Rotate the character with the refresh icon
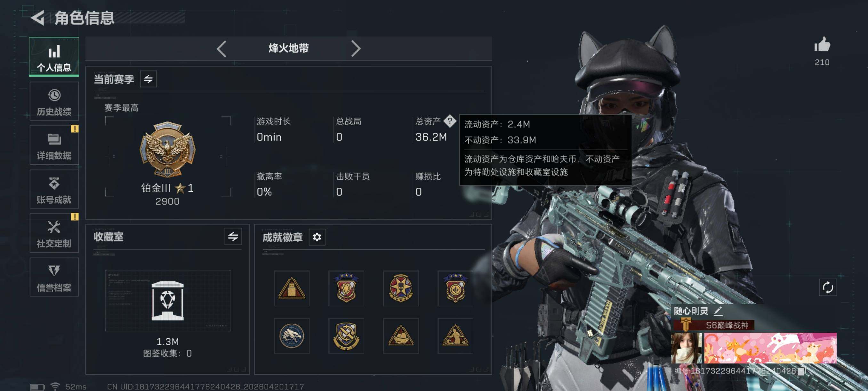 coord(828,288)
